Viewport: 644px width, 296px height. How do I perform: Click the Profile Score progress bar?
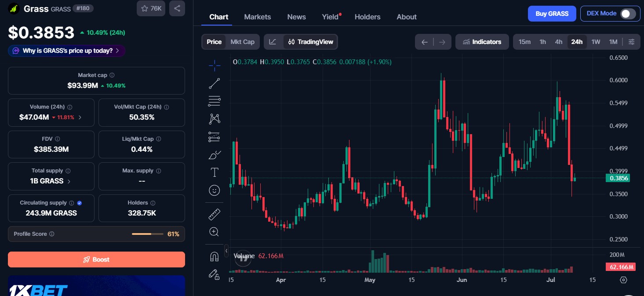(x=148, y=234)
